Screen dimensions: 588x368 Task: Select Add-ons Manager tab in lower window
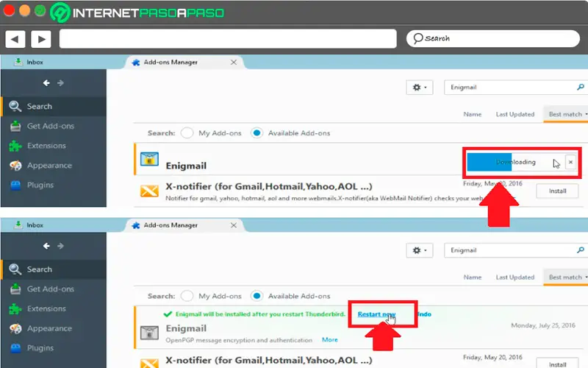[x=171, y=225]
